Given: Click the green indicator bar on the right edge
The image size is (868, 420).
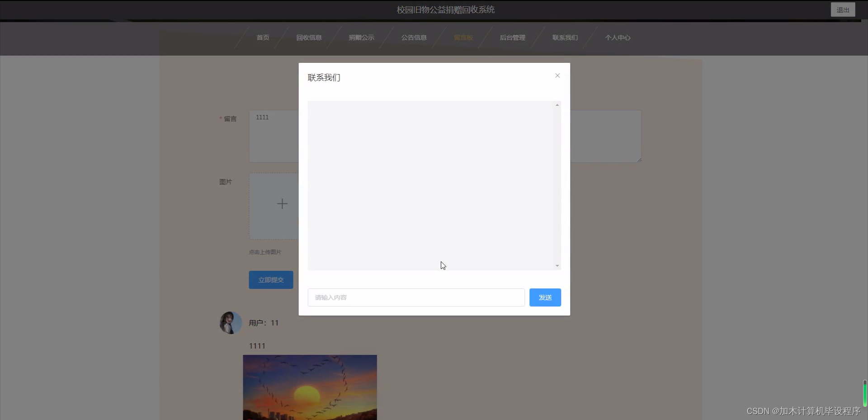Looking at the screenshot, I should tap(865, 393).
